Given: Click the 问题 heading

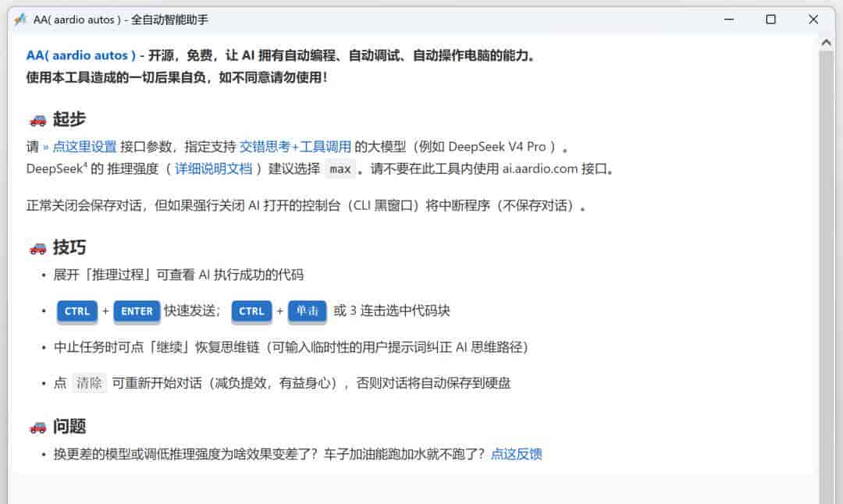Looking at the screenshot, I should [x=69, y=427].
